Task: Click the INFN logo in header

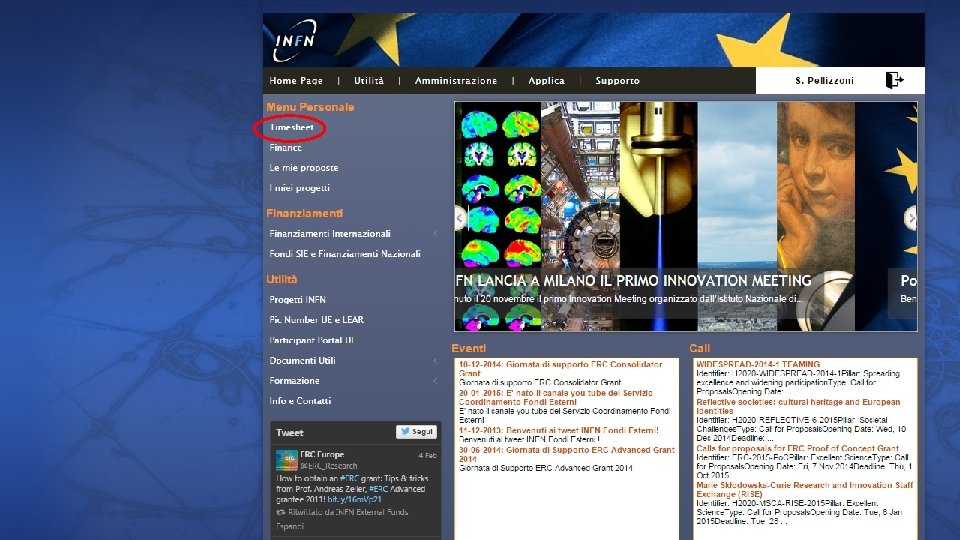Action: click(294, 40)
